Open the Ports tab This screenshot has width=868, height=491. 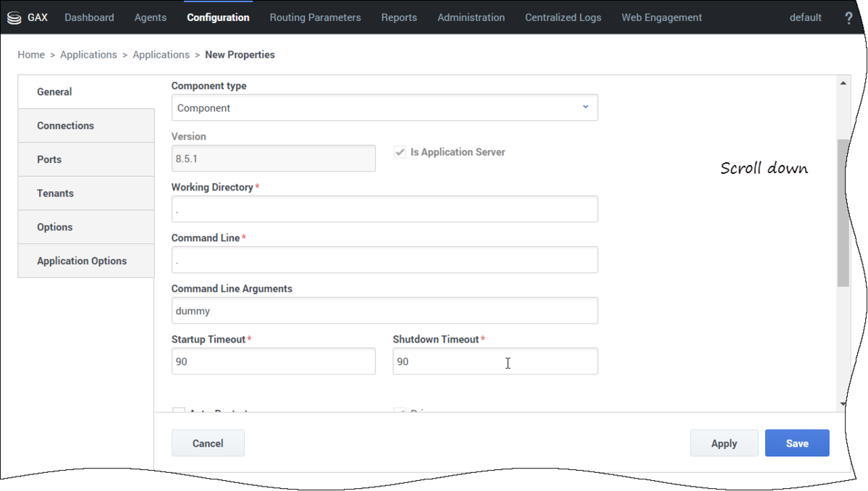tap(86, 159)
